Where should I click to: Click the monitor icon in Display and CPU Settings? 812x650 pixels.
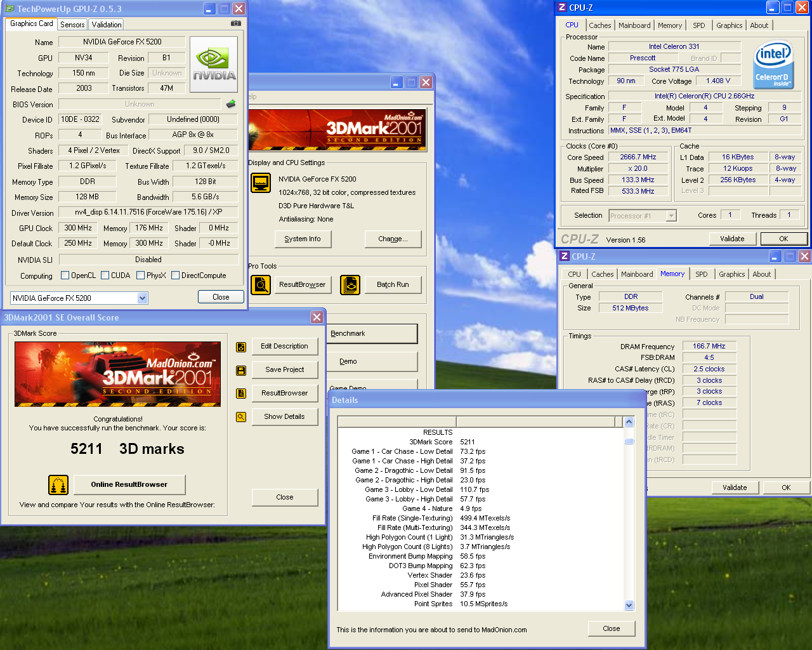(261, 183)
